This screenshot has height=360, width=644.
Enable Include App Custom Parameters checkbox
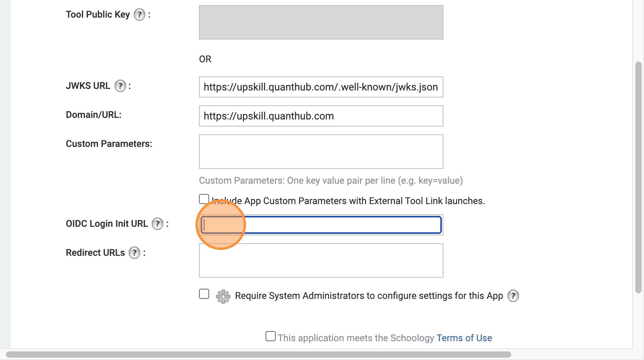(204, 199)
